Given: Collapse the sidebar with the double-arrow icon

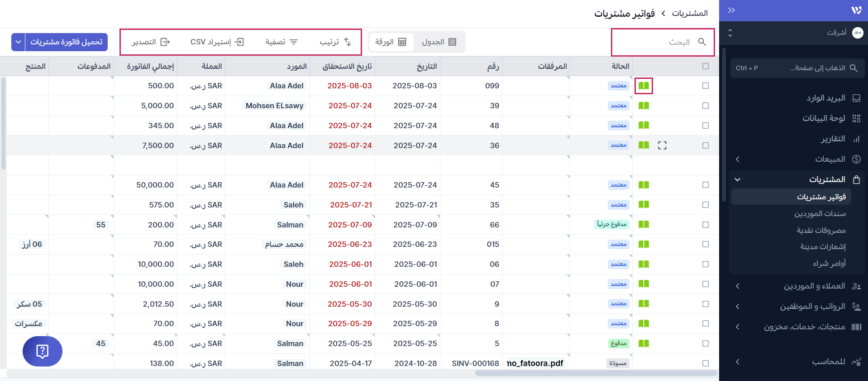Looking at the screenshot, I should click(731, 10).
